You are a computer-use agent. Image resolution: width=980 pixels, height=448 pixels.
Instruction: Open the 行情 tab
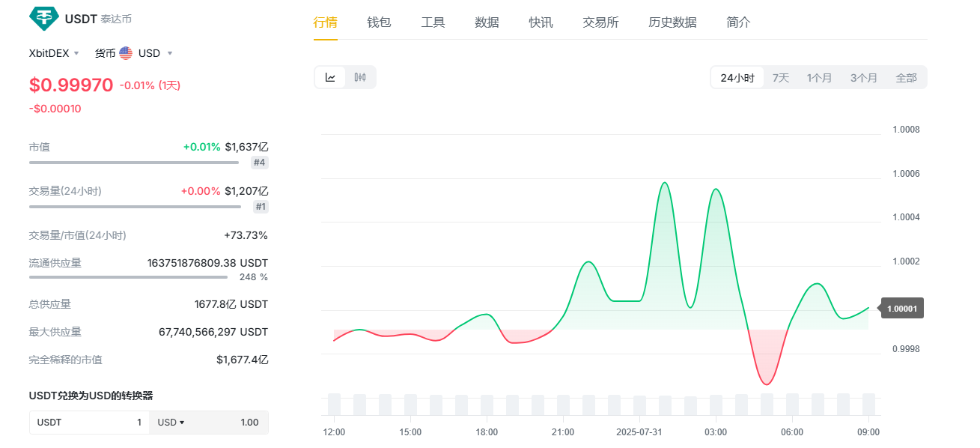325,22
